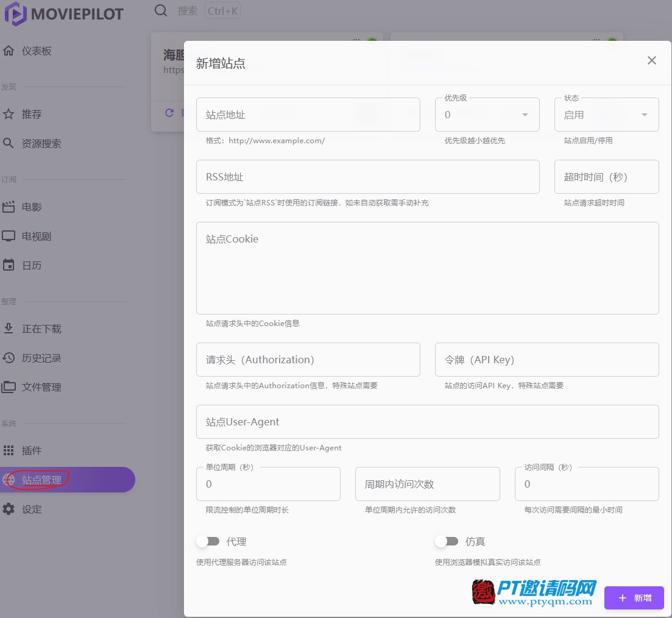This screenshot has width=672, height=618.
Task: Close the 新增站点 dialog
Action: (652, 60)
